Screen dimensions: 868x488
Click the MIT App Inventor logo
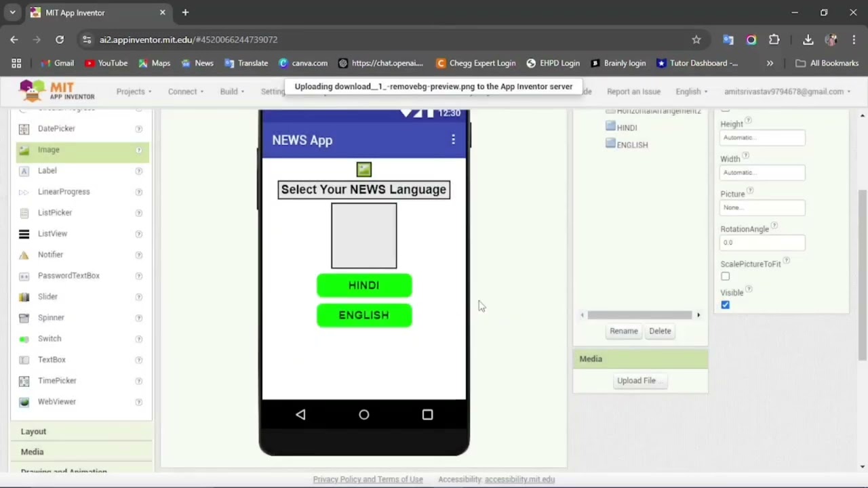(57, 91)
